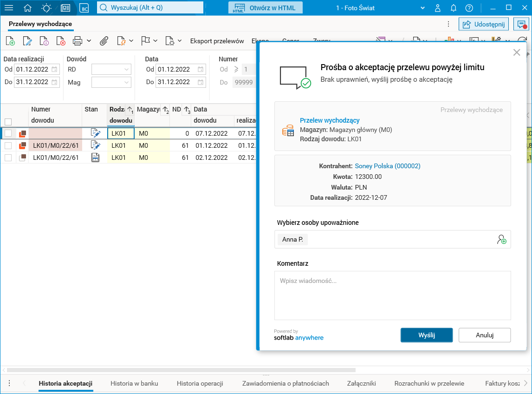532x394 pixels.
Task: Open the hamburger main menu
Action: [x=9, y=8]
